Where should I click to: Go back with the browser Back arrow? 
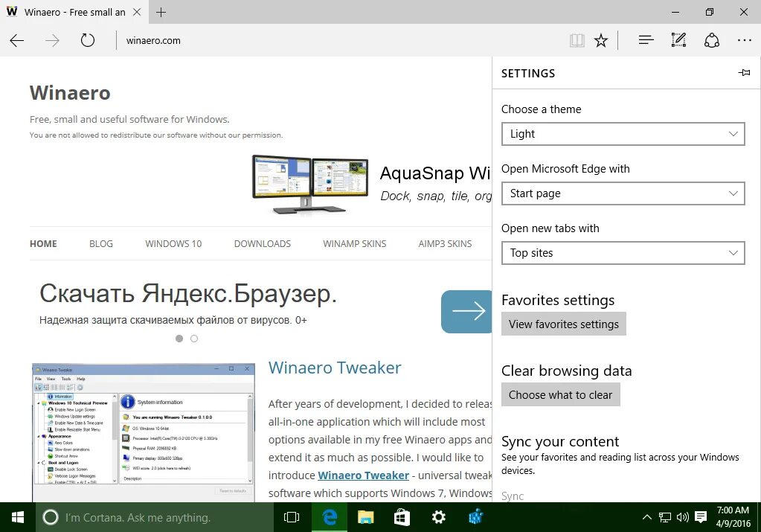tap(17, 40)
